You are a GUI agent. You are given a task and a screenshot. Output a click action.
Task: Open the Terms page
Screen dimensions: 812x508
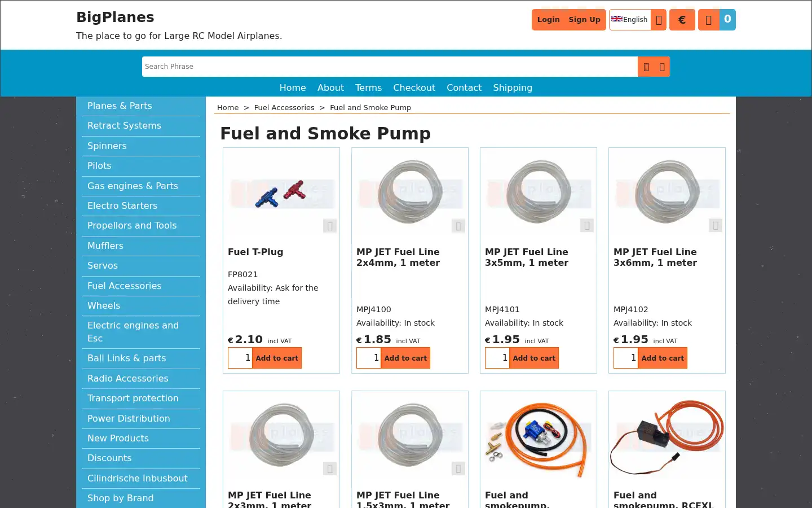click(x=368, y=88)
